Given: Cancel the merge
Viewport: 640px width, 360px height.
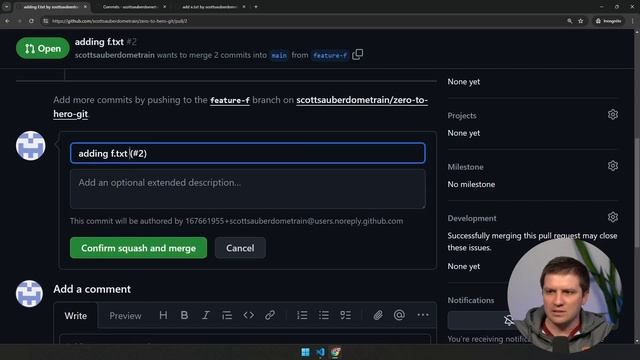Looking at the screenshot, I should pyautogui.click(x=240, y=248).
